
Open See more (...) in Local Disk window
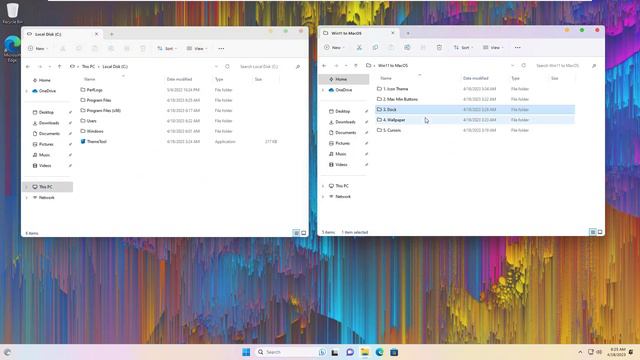[221, 49]
